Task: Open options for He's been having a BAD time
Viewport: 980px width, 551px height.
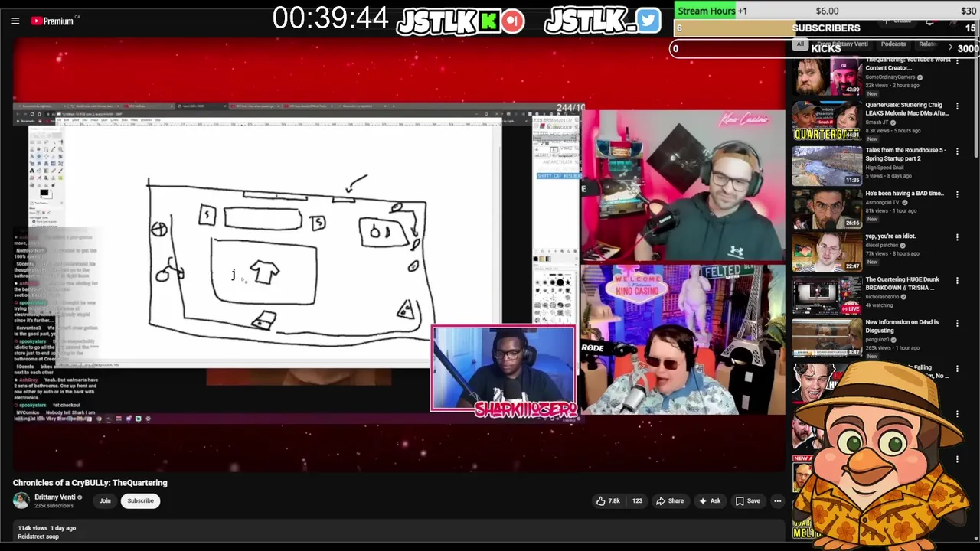Action: pos(957,194)
